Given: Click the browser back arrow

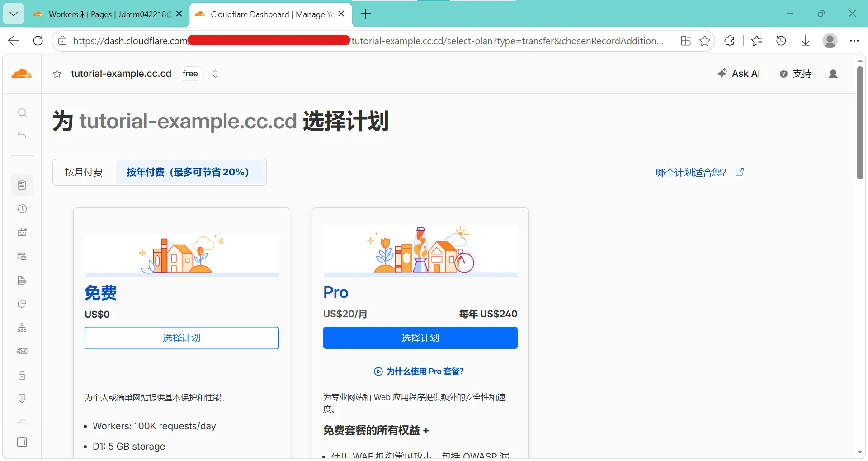Looking at the screenshot, I should click(14, 41).
